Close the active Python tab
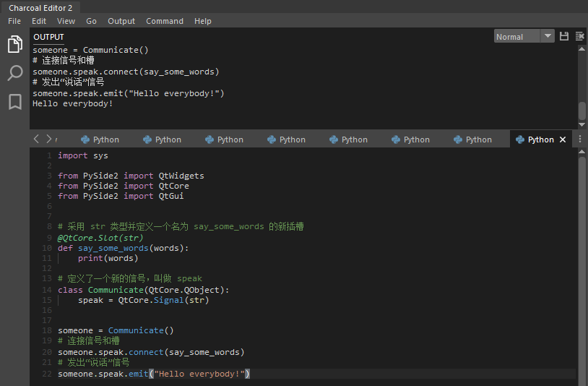This screenshot has height=386, width=588. [x=563, y=140]
